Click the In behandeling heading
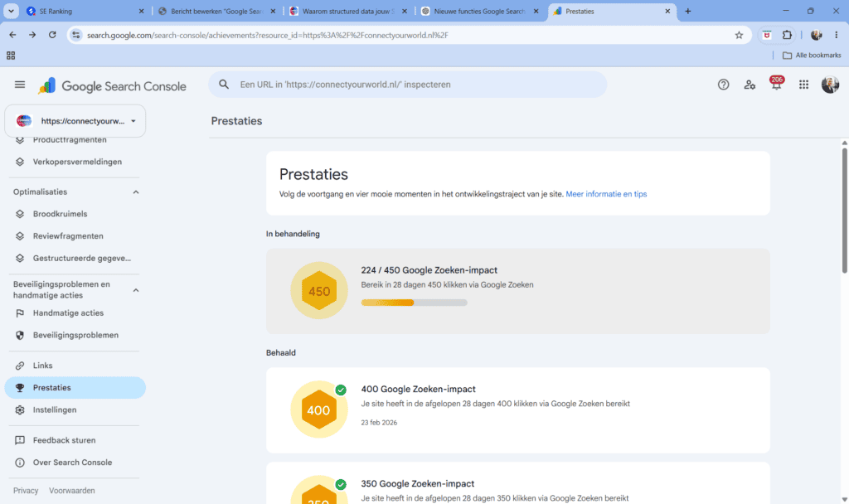 click(293, 234)
